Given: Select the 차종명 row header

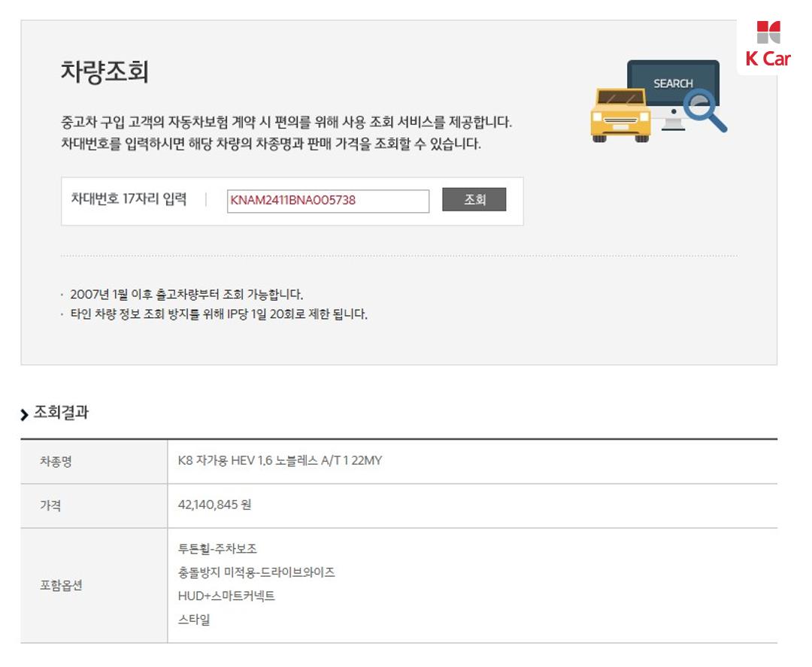Looking at the screenshot, I should 56,461.
